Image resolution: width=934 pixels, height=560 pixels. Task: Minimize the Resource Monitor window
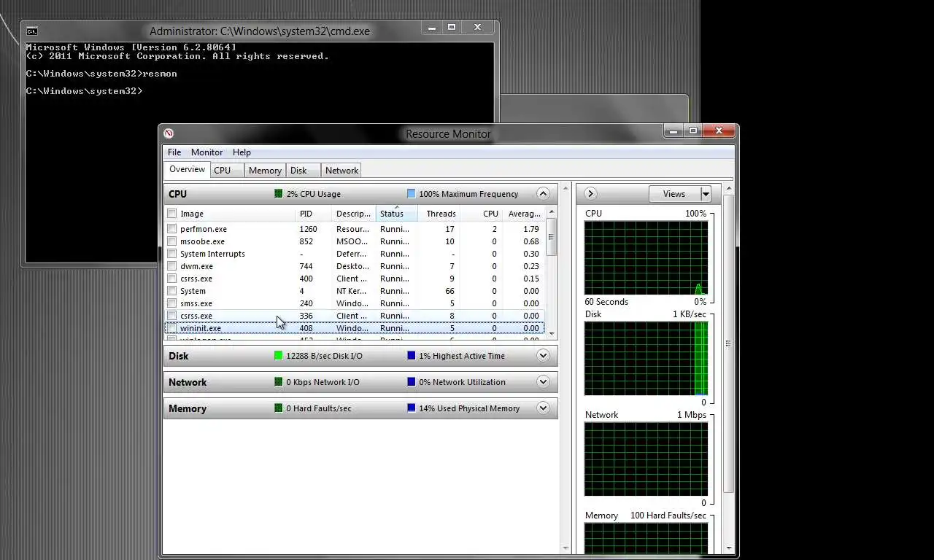click(x=674, y=131)
